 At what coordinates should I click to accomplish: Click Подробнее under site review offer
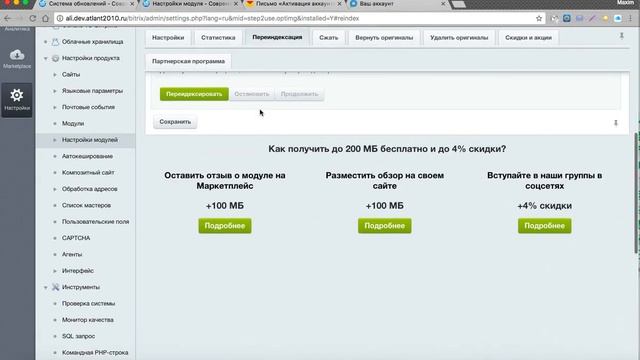pos(384,226)
